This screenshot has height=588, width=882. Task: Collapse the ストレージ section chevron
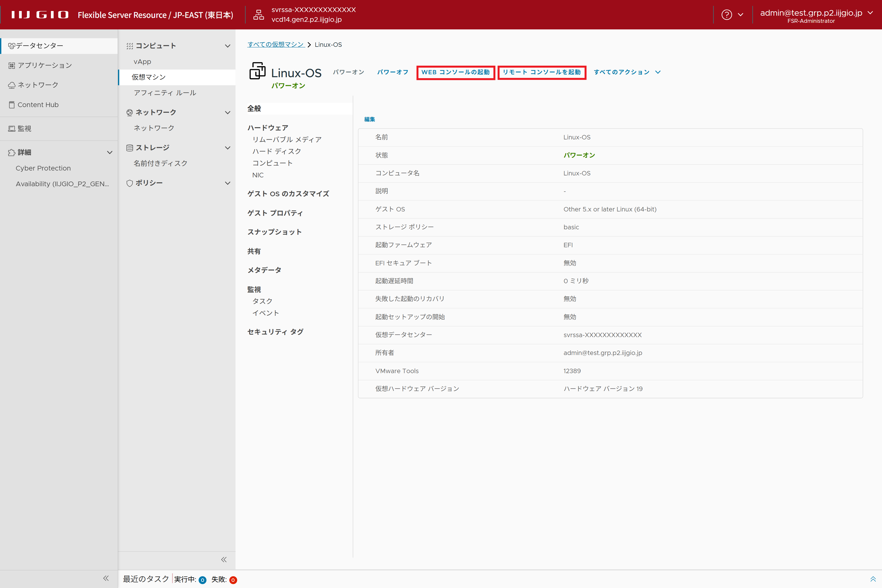(227, 148)
